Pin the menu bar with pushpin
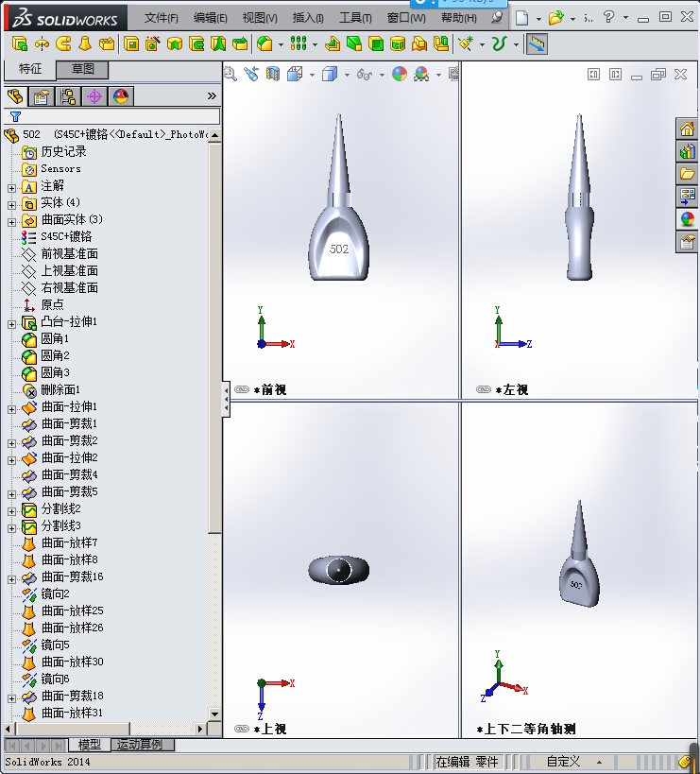 point(497,18)
